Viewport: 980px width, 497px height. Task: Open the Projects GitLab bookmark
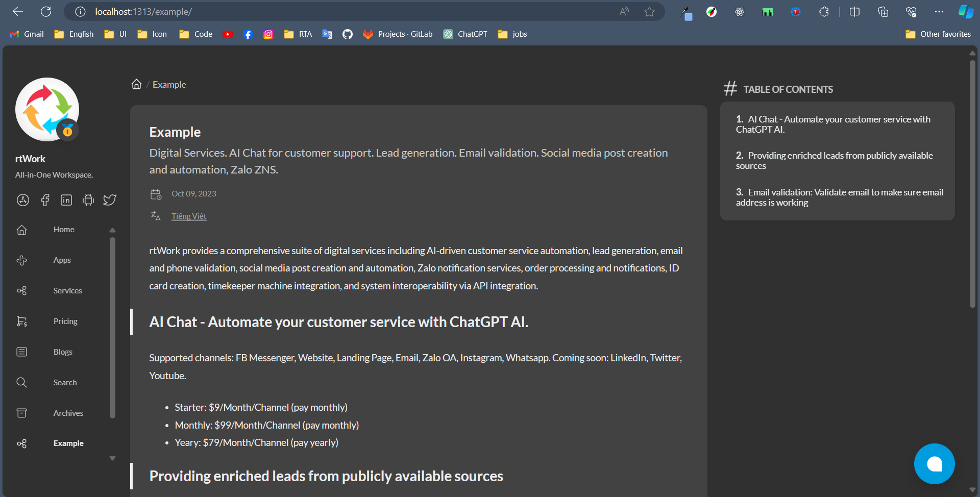[x=398, y=34]
